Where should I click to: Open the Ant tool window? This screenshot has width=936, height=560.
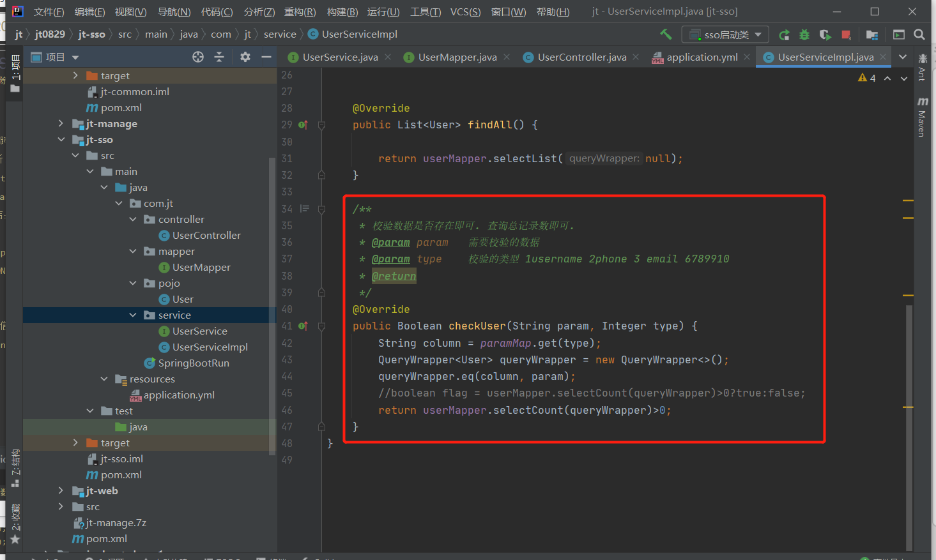922,67
